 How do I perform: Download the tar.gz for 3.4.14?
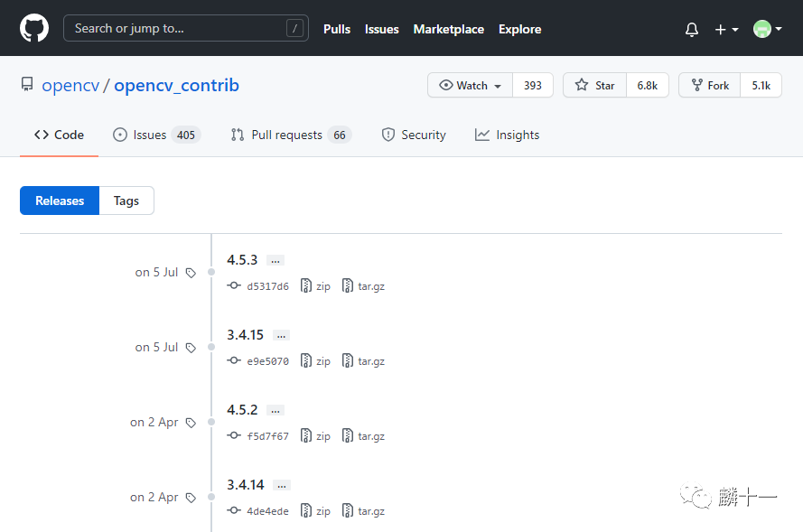364,510
